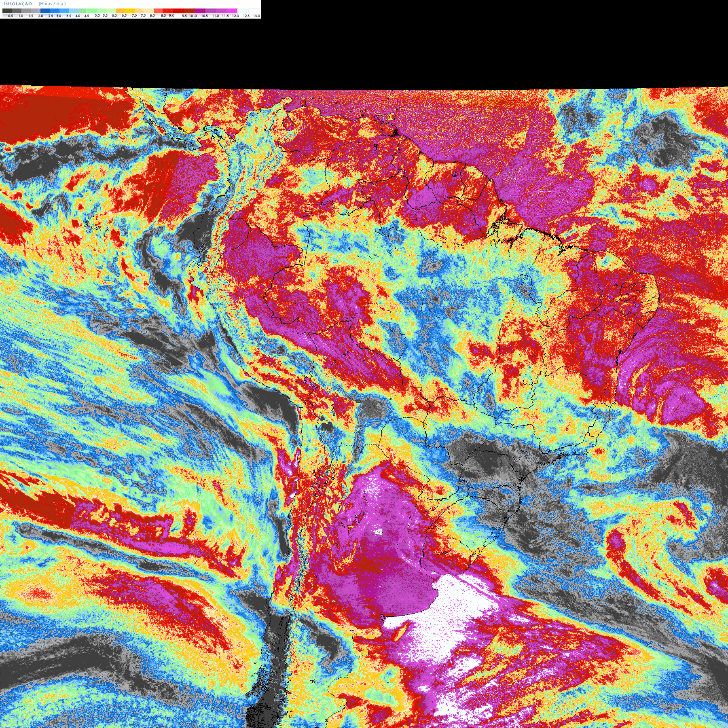Click the 6.5 legend value
Viewport: 728px width, 728px height.
tap(124, 15)
